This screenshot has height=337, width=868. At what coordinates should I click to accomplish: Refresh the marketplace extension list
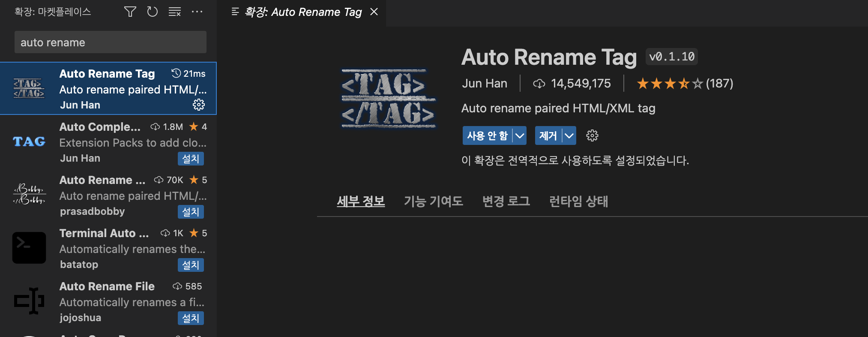pos(153,12)
